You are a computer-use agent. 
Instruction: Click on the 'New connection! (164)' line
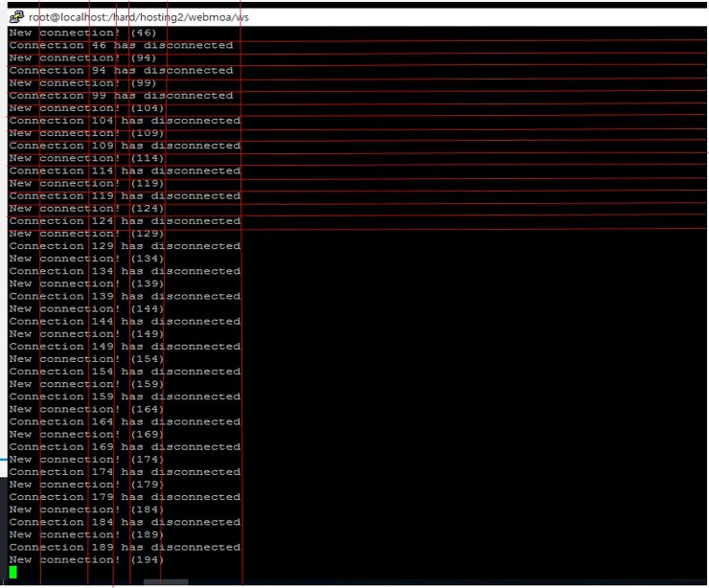86,409
